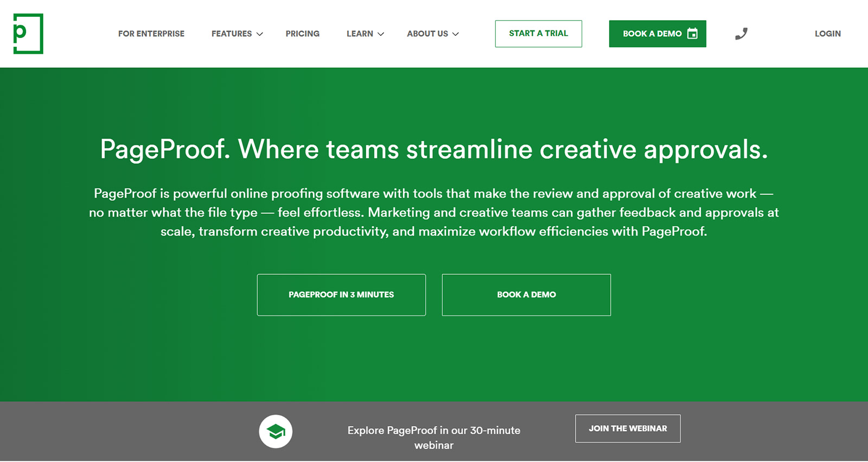Click the Login link

(828, 34)
